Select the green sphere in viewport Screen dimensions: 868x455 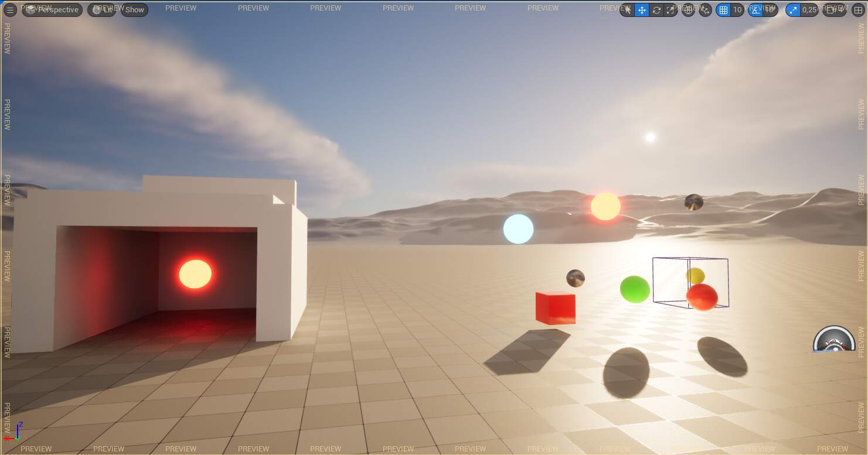(x=635, y=289)
